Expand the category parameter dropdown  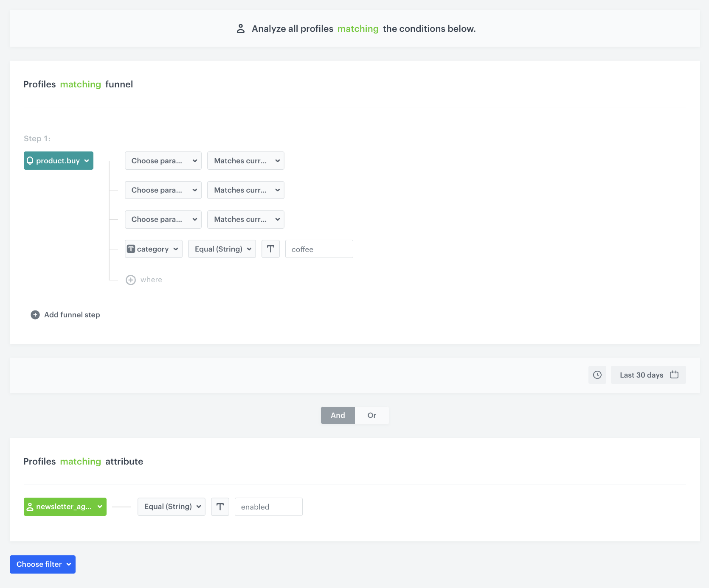pyautogui.click(x=153, y=249)
